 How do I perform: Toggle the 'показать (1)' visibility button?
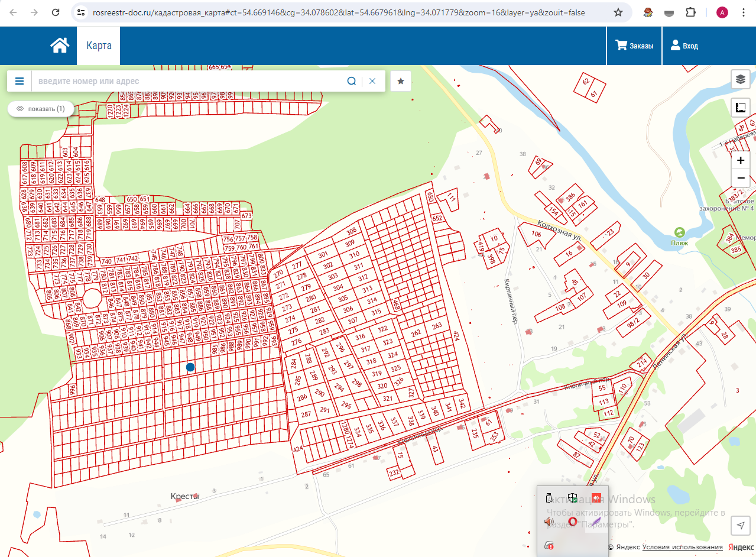click(x=41, y=109)
